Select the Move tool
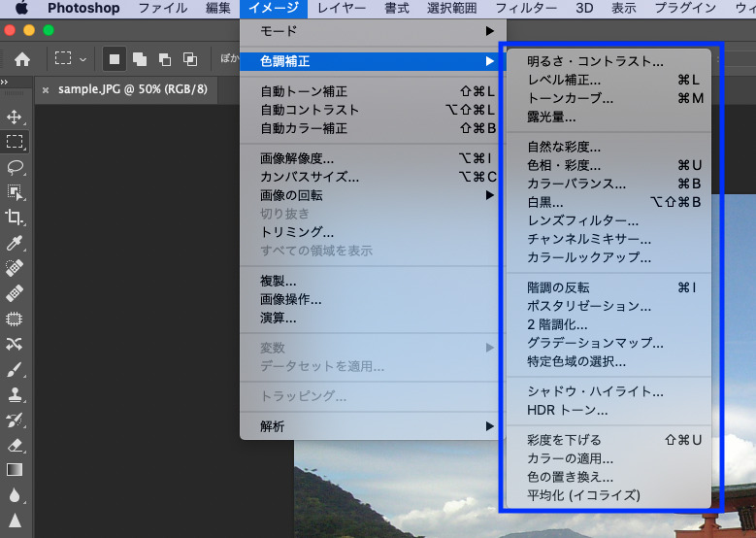Image resolution: width=756 pixels, height=538 pixels. coord(14,117)
